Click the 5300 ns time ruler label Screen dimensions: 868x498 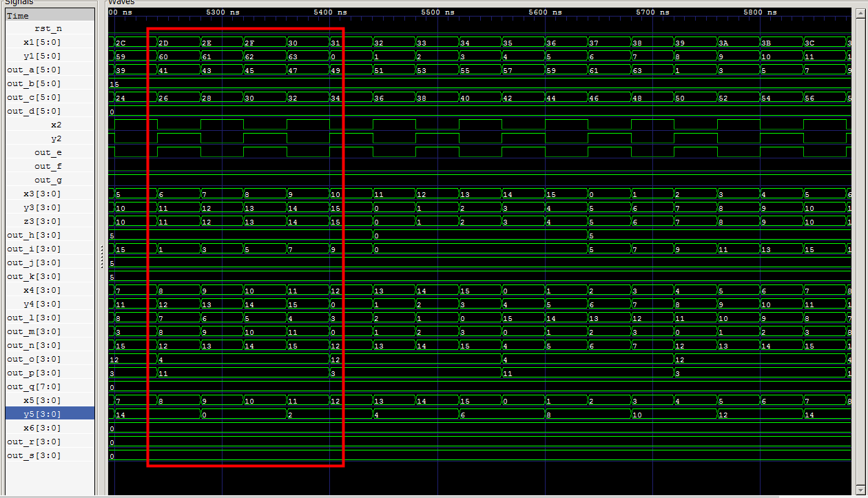223,12
